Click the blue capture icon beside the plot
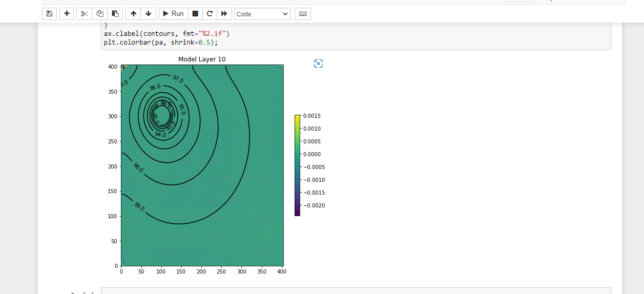644x294 pixels. coord(318,64)
